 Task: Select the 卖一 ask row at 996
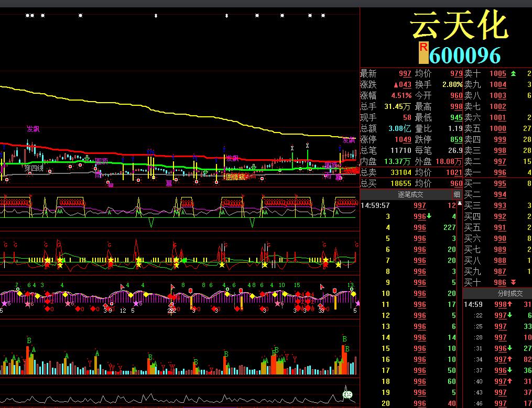498,172
